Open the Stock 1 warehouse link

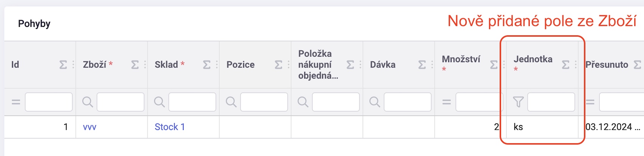[170, 127]
